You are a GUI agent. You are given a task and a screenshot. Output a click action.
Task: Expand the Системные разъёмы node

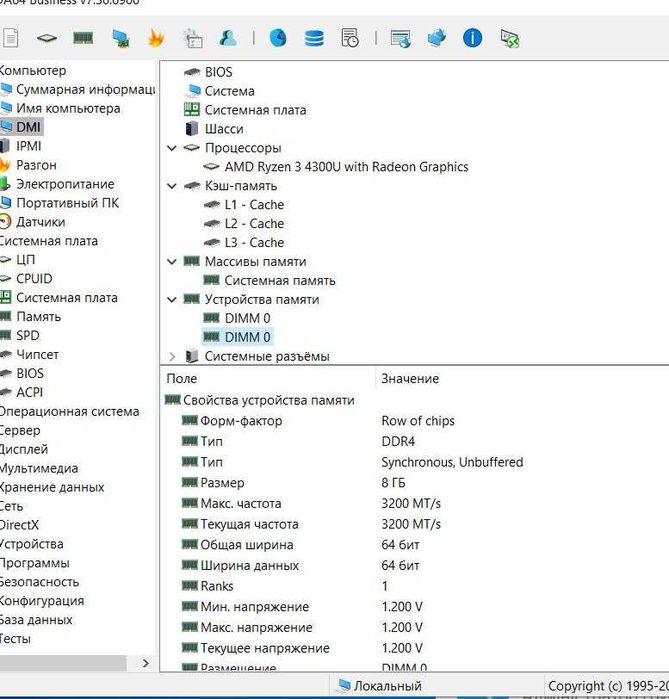(172, 356)
